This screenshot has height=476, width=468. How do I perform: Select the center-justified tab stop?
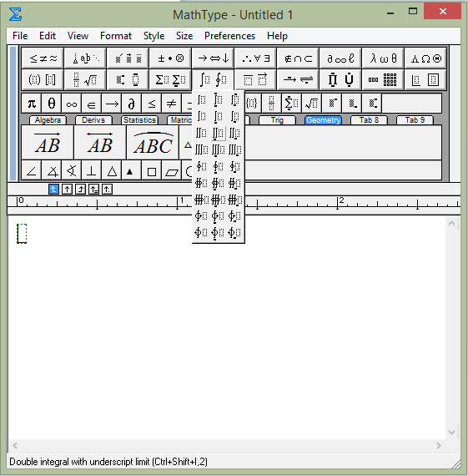pyautogui.click(x=67, y=190)
